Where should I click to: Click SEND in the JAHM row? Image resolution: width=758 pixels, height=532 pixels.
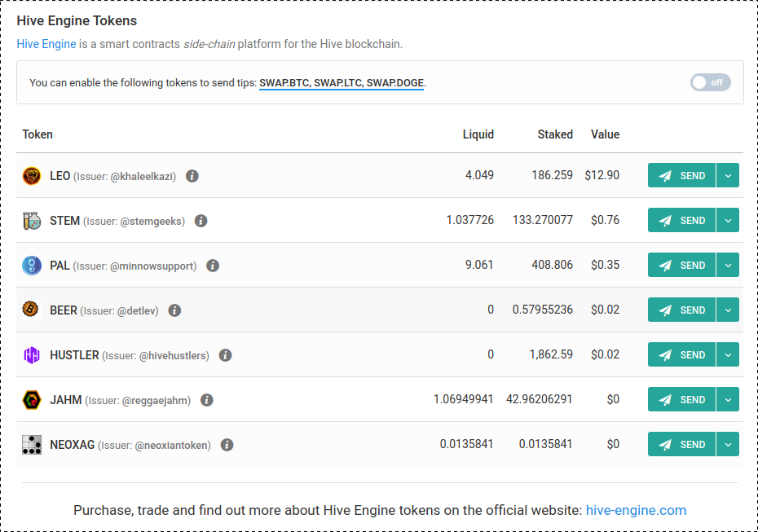tap(681, 399)
